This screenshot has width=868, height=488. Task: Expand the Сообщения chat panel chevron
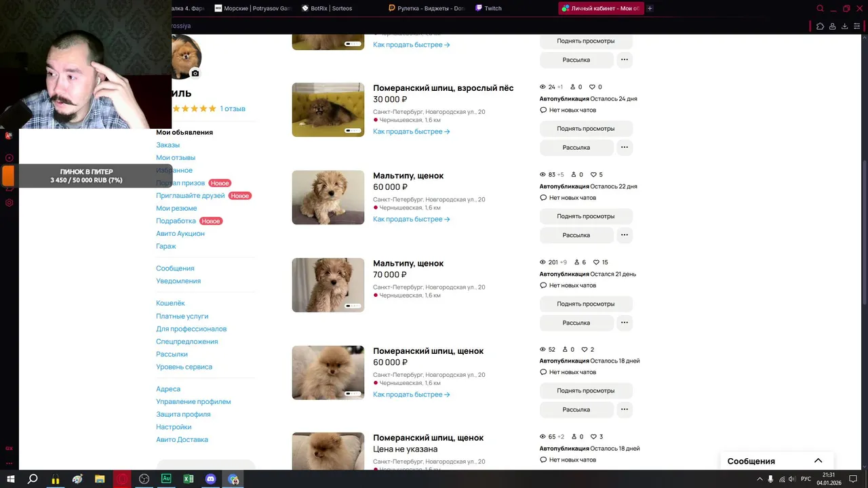pos(818,461)
